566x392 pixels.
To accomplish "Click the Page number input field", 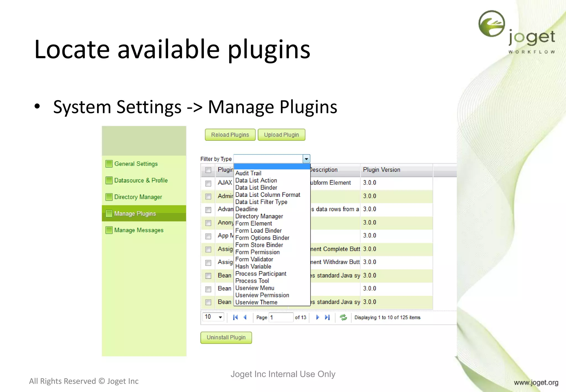I will point(281,317).
